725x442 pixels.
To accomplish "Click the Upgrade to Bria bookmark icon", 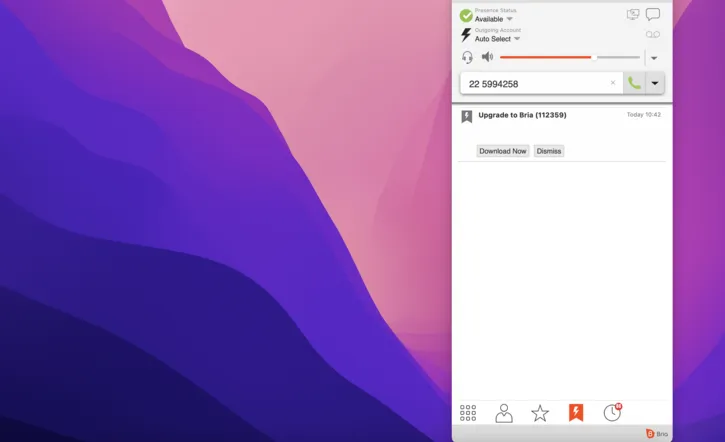I will [467, 117].
